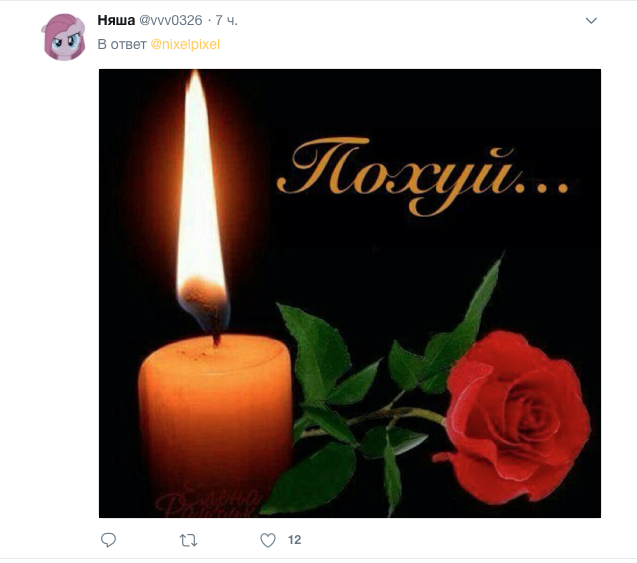Screen dimensions: 637x563
Task: Click the В ответ reply context label
Action: (x=121, y=44)
